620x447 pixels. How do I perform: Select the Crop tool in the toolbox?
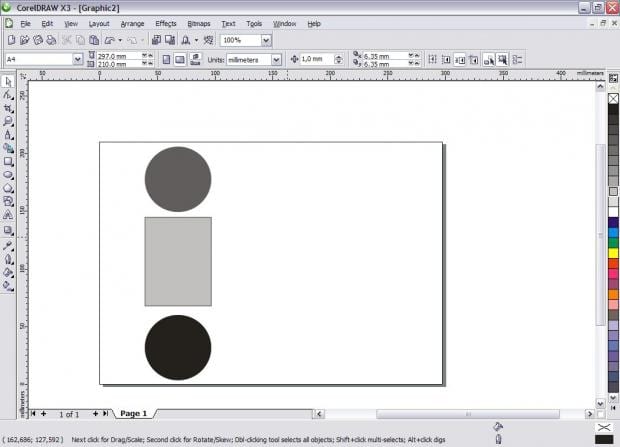click(x=8, y=108)
